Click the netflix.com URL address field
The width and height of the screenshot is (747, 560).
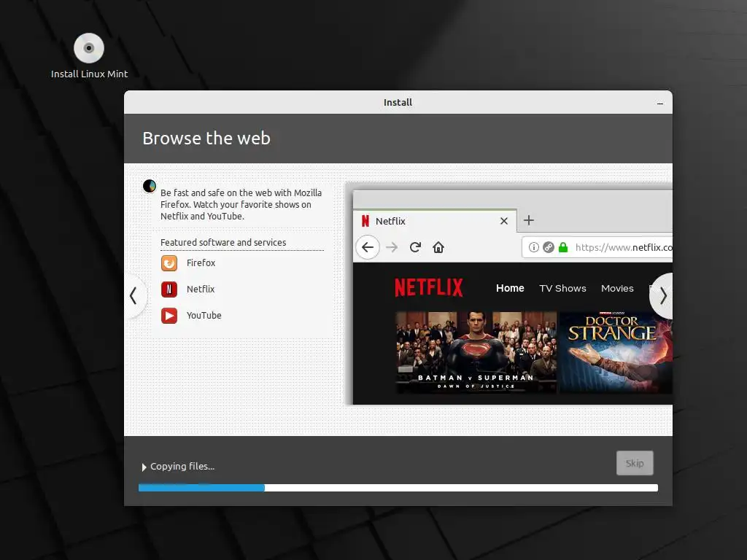(597, 247)
